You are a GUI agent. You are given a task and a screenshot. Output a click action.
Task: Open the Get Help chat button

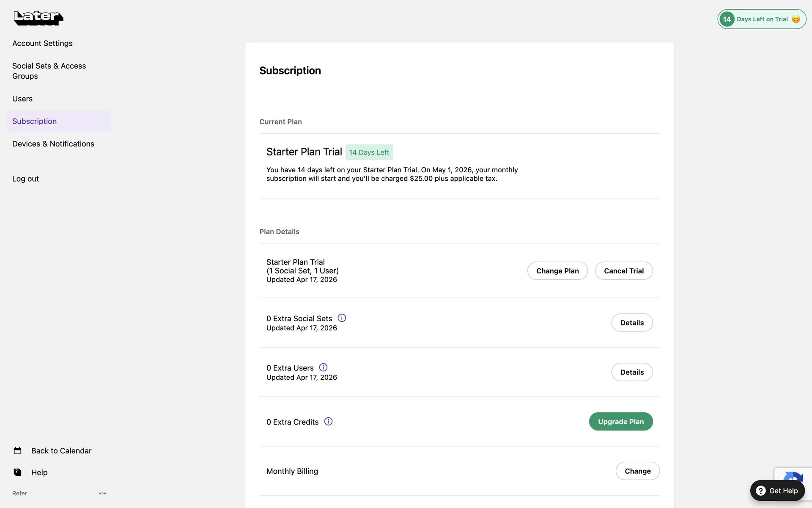777,491
